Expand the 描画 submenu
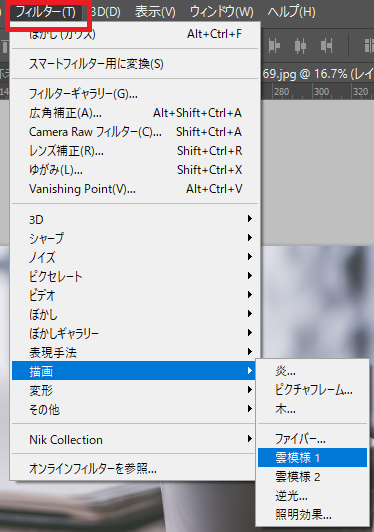This screenshot has width=374, height=532. 134,371
